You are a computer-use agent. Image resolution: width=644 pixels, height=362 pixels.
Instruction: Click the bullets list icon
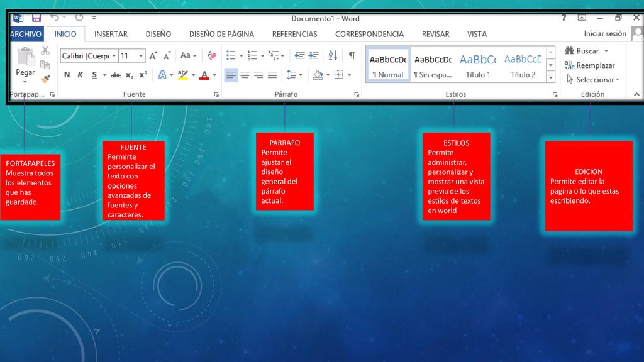(231, 55)
